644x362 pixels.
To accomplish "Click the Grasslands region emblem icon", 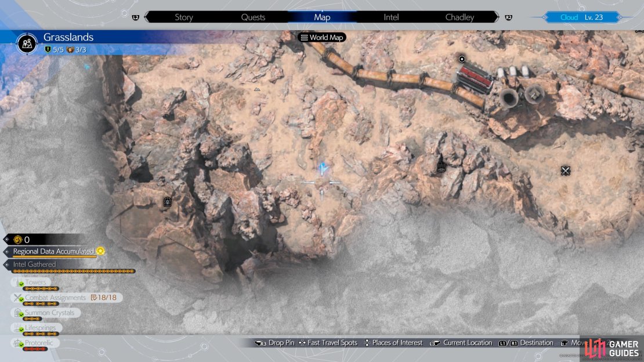I will coord(27,43).
